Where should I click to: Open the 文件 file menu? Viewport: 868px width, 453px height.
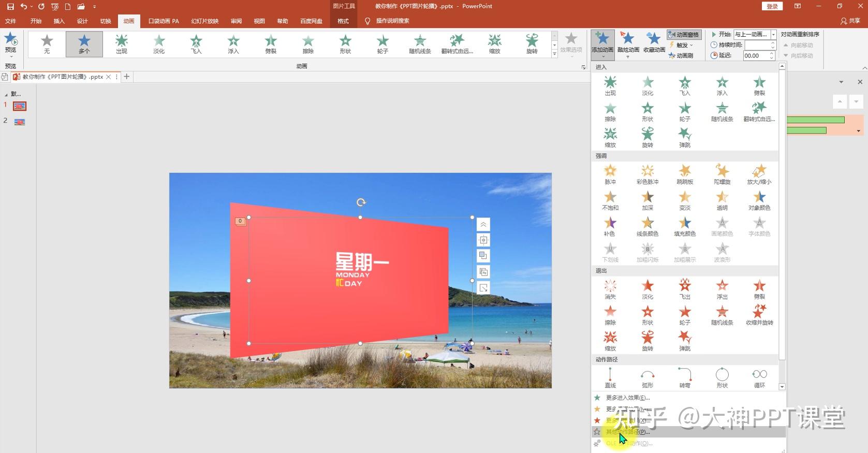pyautogui.click(x=10, y=21)
